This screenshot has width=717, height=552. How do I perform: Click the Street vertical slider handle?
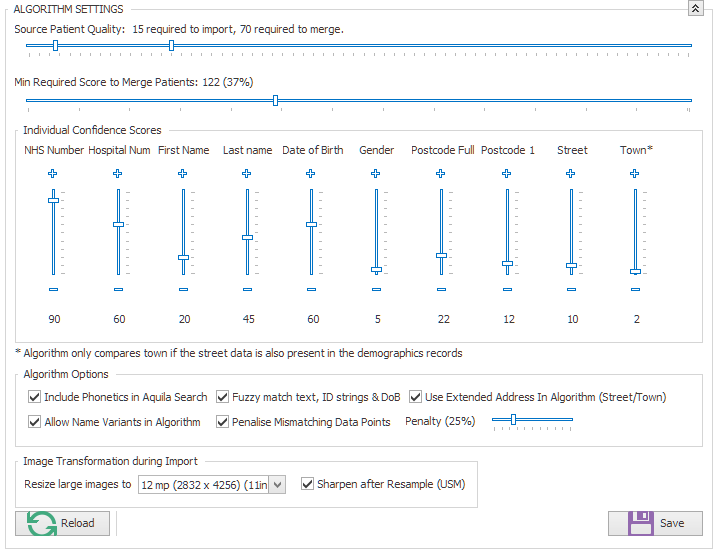(x=571, y=266)
